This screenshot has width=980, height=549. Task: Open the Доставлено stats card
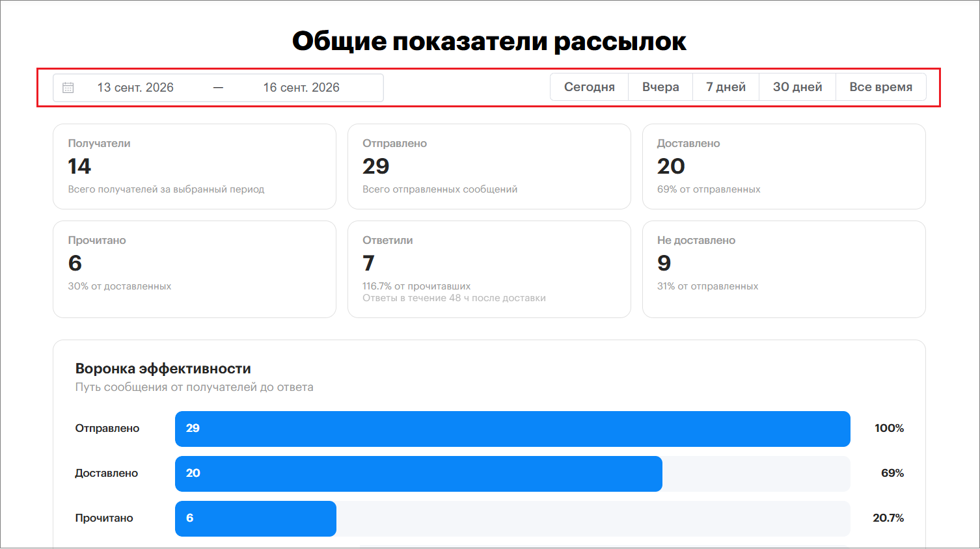(784, 167)
